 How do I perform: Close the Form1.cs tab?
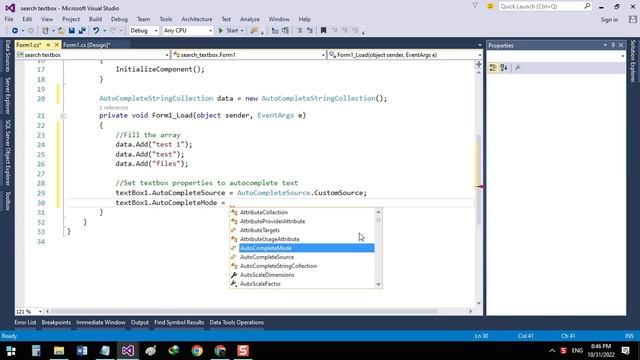tap(57, 45)
